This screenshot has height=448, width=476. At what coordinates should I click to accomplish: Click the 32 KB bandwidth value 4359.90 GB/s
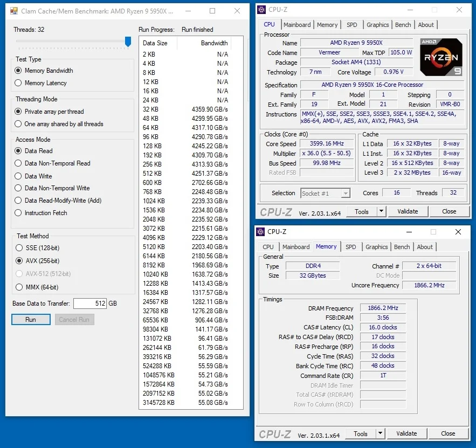pyautogui.click(x=210, y=109)
